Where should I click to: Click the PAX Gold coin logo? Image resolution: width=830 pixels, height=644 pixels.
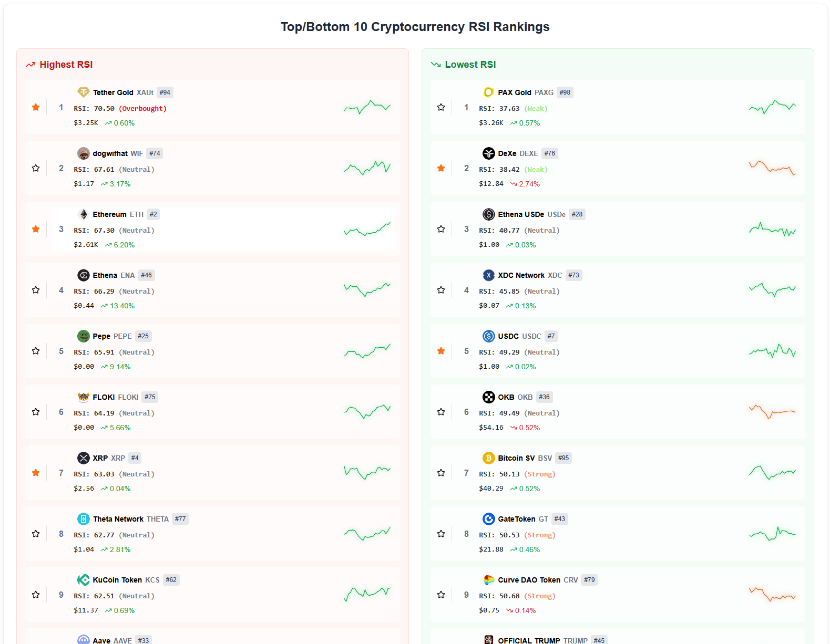coord(488,92)
